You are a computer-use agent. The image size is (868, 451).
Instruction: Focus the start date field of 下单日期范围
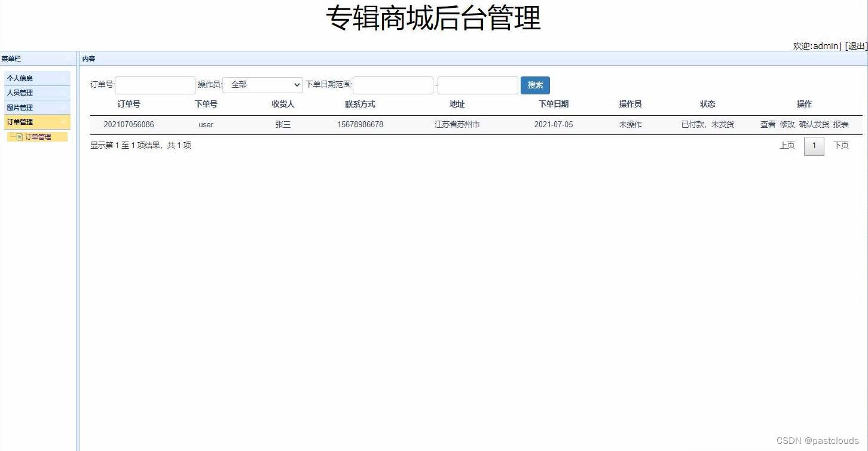(x=393, y=85)
